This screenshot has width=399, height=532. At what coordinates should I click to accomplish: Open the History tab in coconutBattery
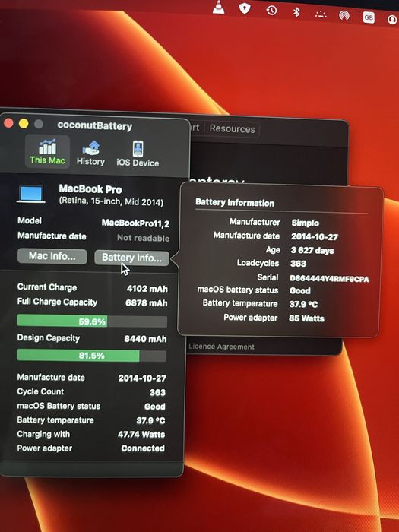point(90,153)
